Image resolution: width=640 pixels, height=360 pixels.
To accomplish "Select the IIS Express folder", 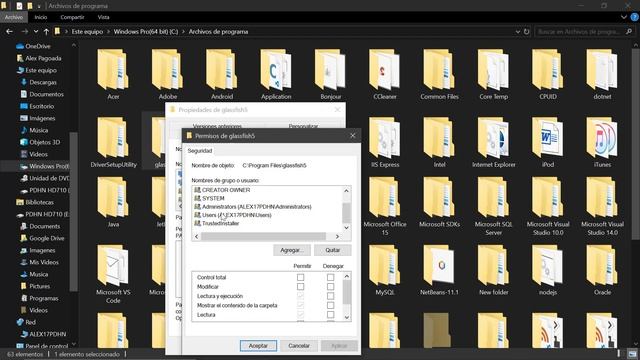I will tap(384, 142).
